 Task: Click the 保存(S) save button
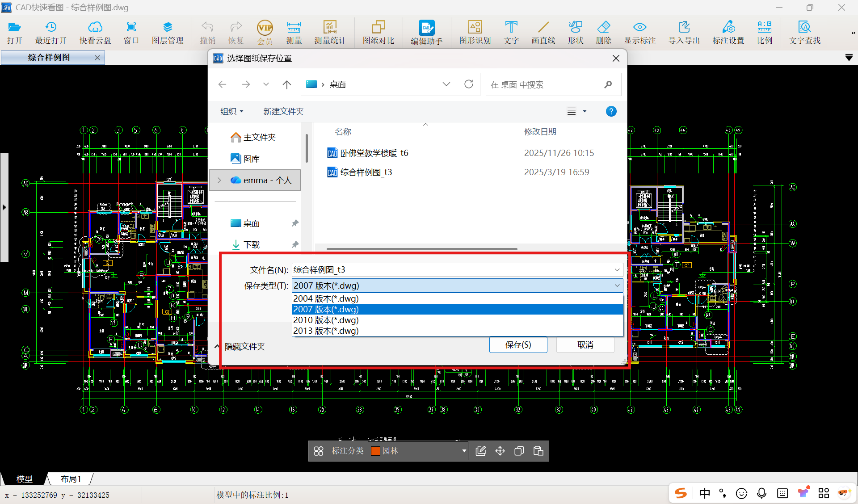pos(518,345)
